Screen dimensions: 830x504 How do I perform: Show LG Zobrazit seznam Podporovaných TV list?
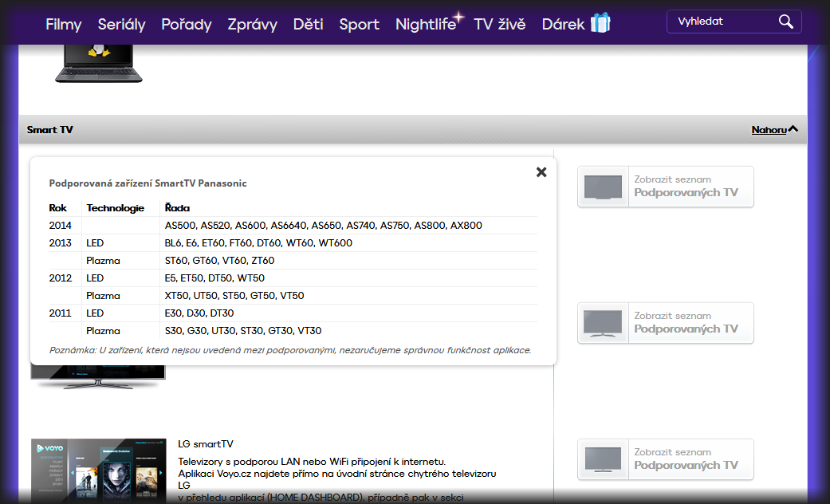(666, 459)
